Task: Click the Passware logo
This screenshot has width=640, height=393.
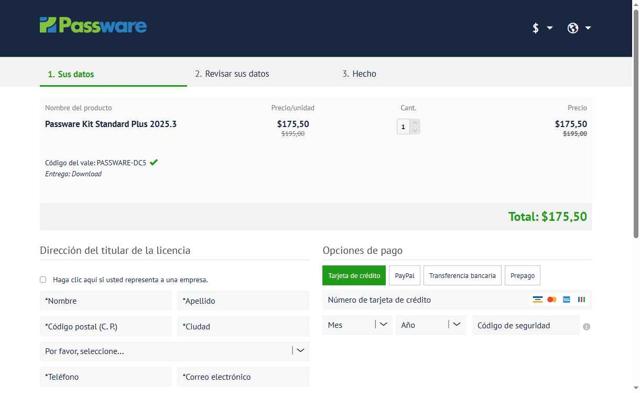Action: (93, 25)
